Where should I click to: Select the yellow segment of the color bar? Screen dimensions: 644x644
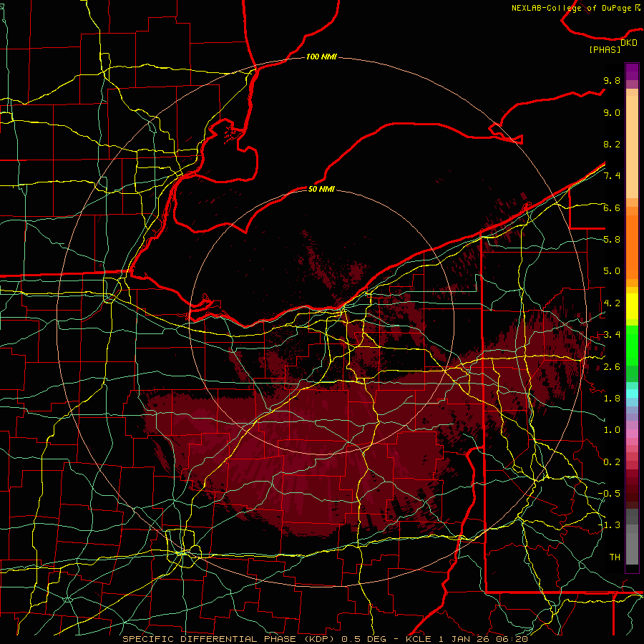[x=632, y=306]
